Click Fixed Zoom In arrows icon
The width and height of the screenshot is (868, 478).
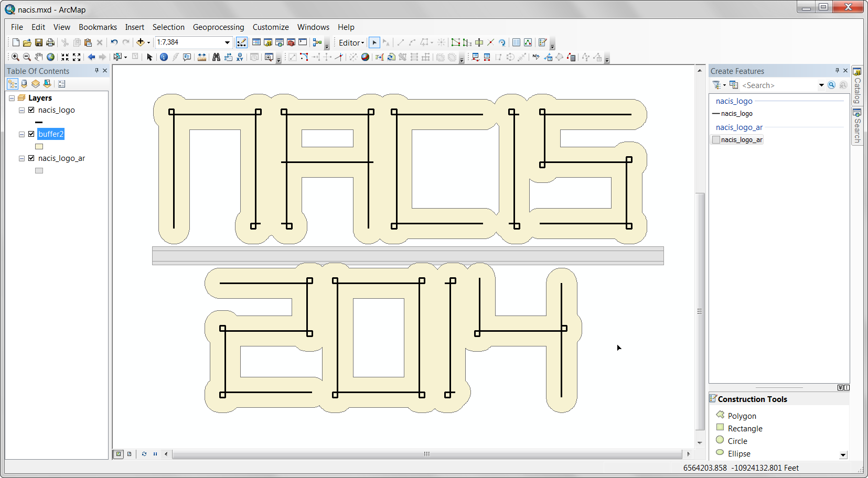(x=65, y=57)
